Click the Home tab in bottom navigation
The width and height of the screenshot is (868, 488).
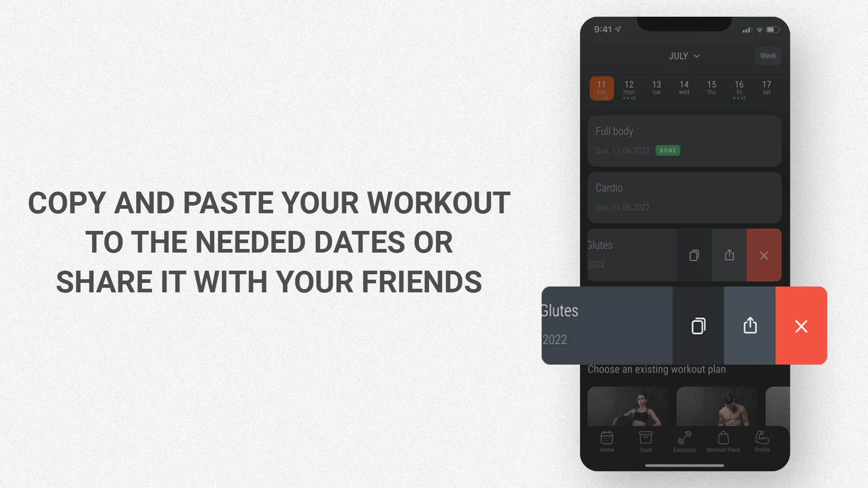point(606,441)
